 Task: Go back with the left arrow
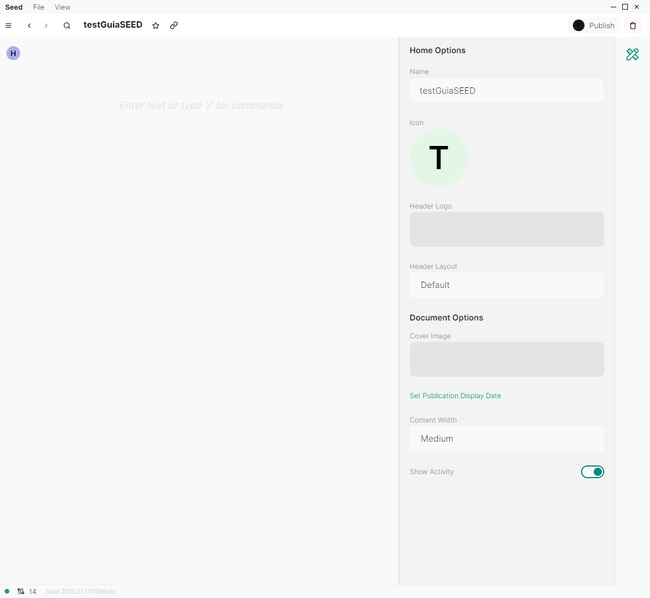pos(29,26)
